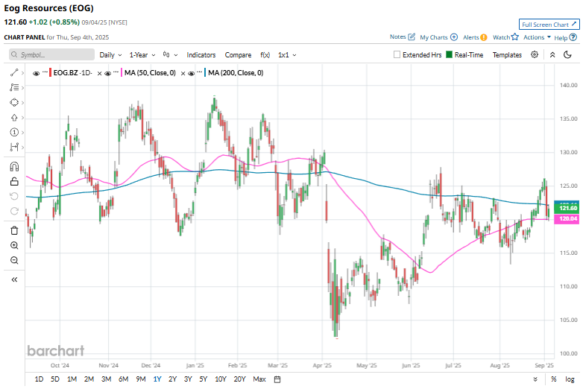Click the blue MA 200 color marker
583x392 pixels.
click(205, 73)
